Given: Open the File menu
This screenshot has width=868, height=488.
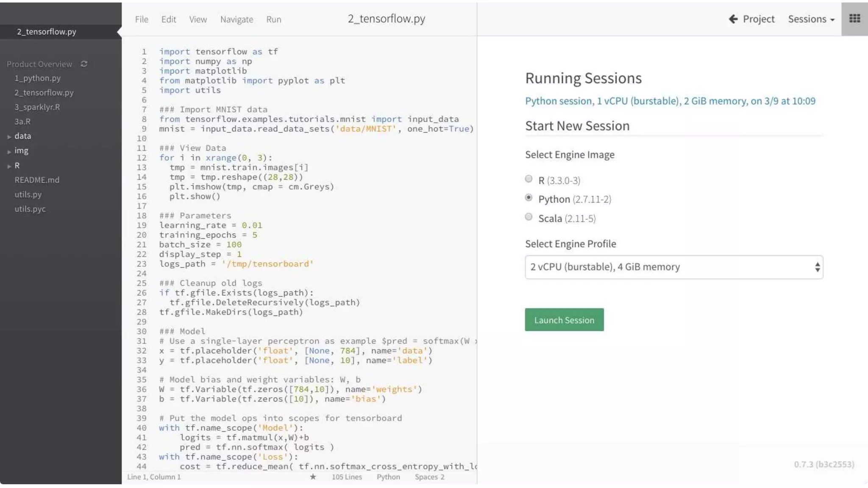Looking at the screenshot, I should (142, 19).
